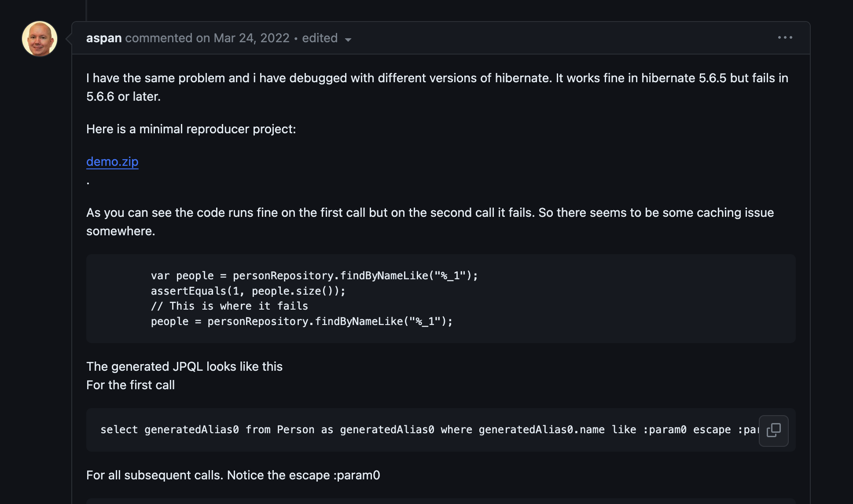Viewport: 853px width, 504px height.
Task: Click 'For all subsequent calls' sentence
Action: coord(233,475)
